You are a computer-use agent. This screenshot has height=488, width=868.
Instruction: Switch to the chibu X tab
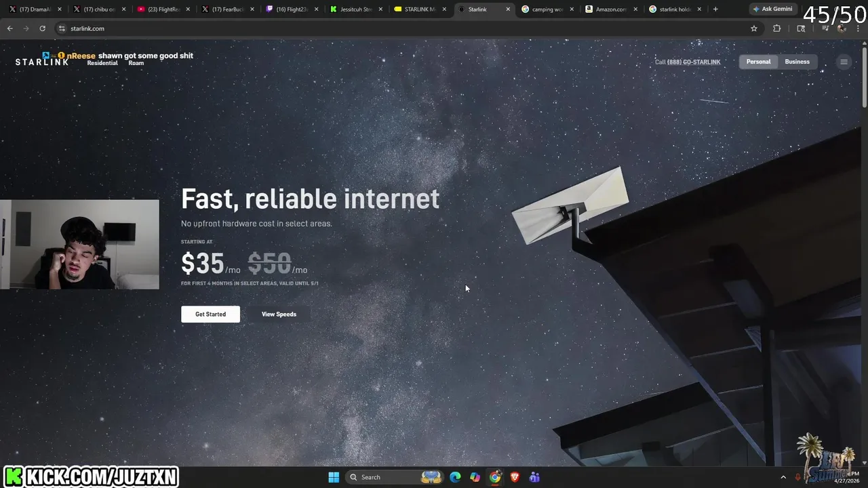pyautogui.click(x=100, y=9)
